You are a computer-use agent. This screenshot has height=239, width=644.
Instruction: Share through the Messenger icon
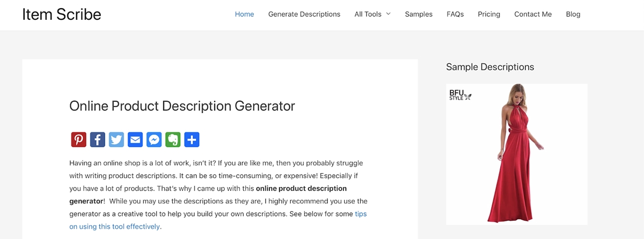[154, 140]
